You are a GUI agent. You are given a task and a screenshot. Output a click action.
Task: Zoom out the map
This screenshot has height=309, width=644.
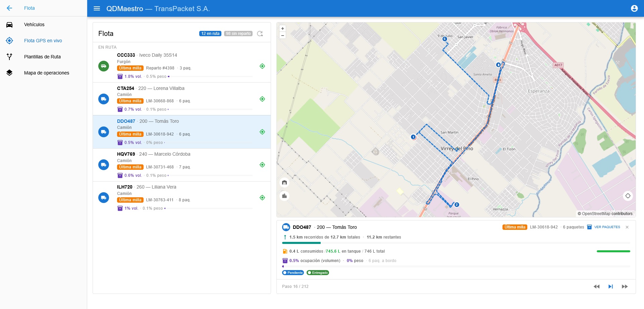point(282,35)
